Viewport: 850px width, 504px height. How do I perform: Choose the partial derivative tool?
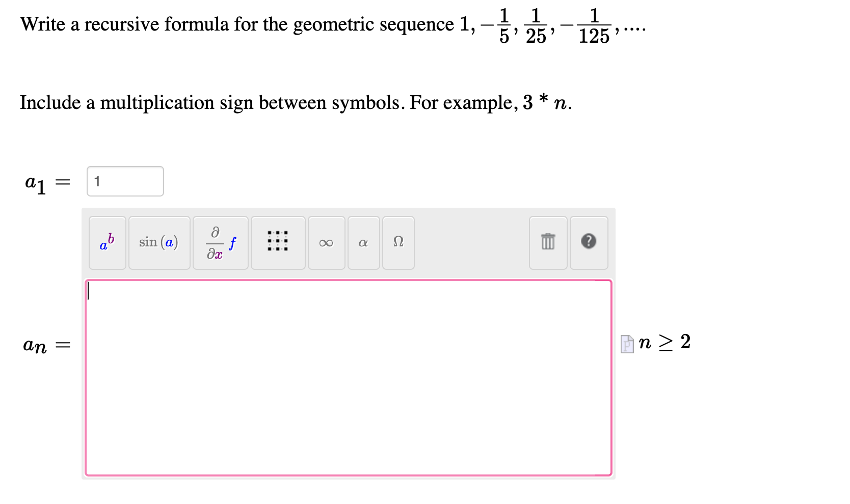220,243
